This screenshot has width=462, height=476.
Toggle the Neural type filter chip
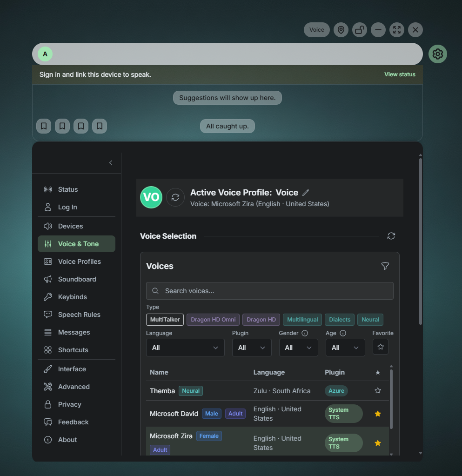[370, 320]
